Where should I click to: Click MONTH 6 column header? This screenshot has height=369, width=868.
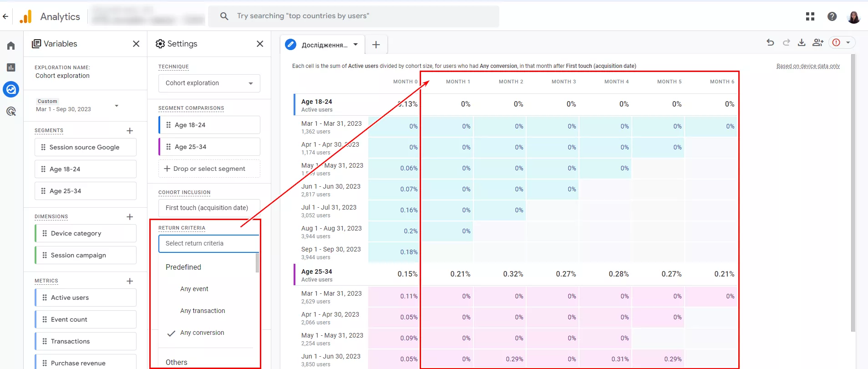point(722,82)
